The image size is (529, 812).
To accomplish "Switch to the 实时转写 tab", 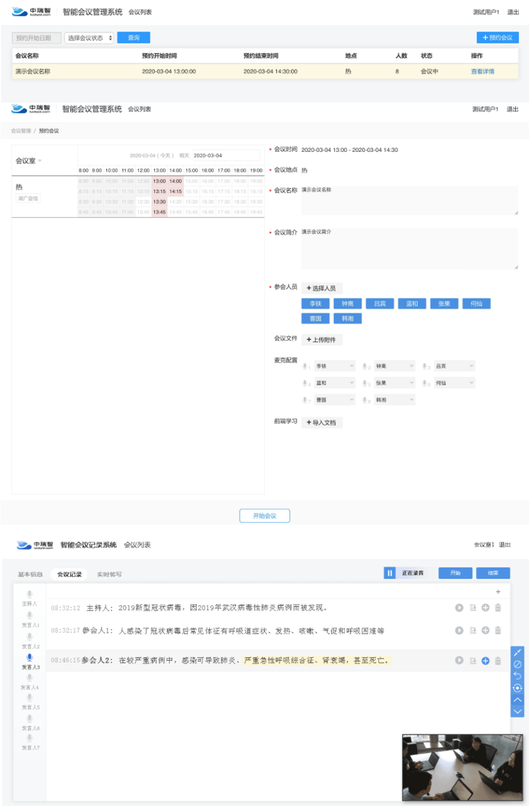I will (109, 574).
